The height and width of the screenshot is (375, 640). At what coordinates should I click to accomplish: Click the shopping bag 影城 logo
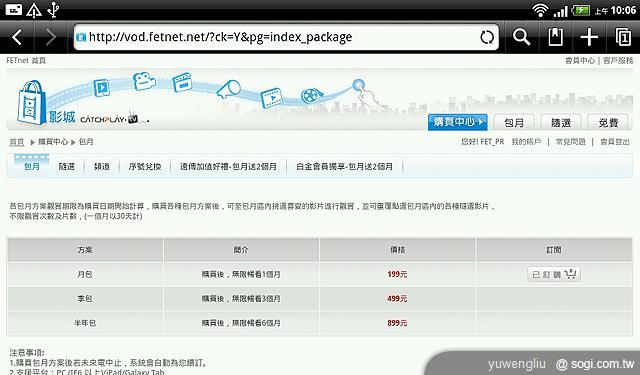pyautogui.click(x=46, y=104)
